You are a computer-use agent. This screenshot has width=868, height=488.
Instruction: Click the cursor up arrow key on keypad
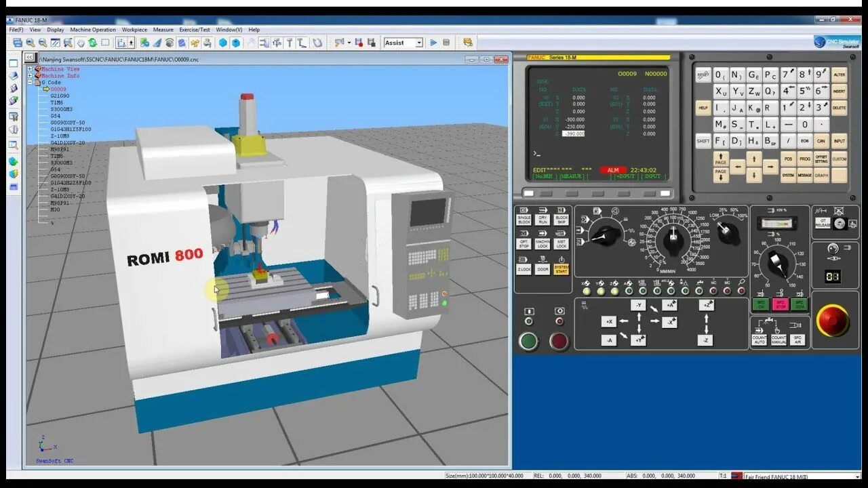[753, 159]
